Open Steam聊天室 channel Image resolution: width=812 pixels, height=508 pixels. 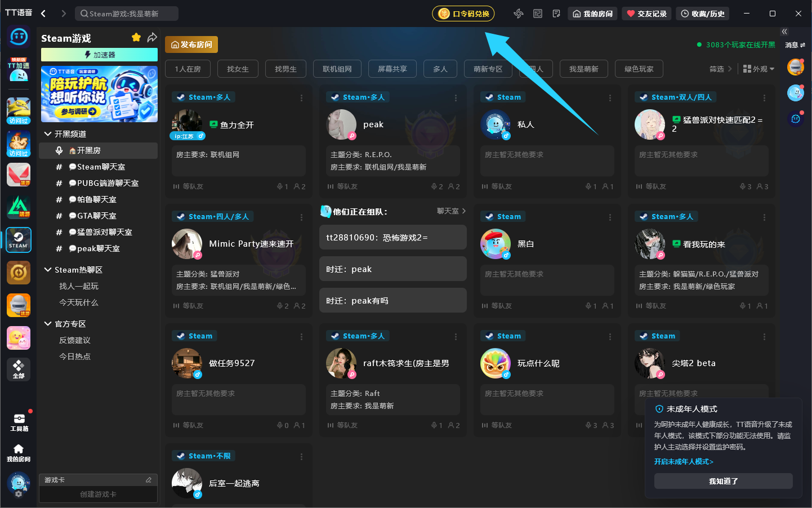point(98,167)
